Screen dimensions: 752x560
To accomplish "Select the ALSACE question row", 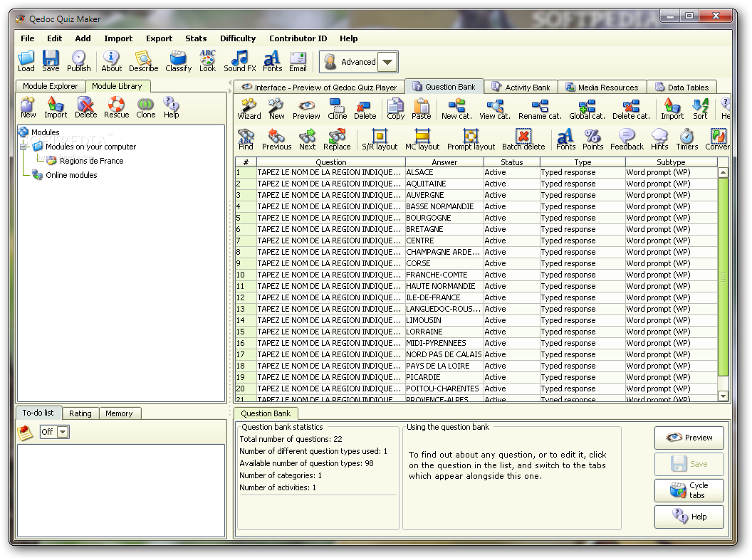I will 476,172.
